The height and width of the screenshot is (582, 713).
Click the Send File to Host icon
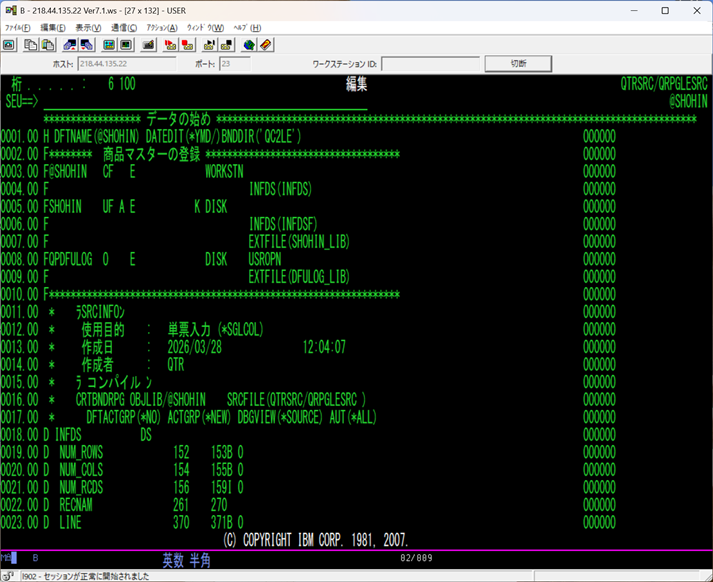(71, 45)
